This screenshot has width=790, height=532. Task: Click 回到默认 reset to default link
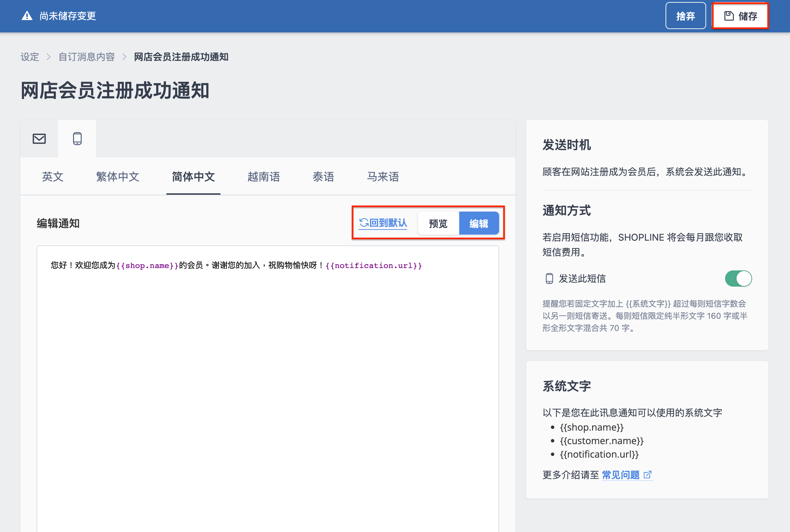point(383,223)
